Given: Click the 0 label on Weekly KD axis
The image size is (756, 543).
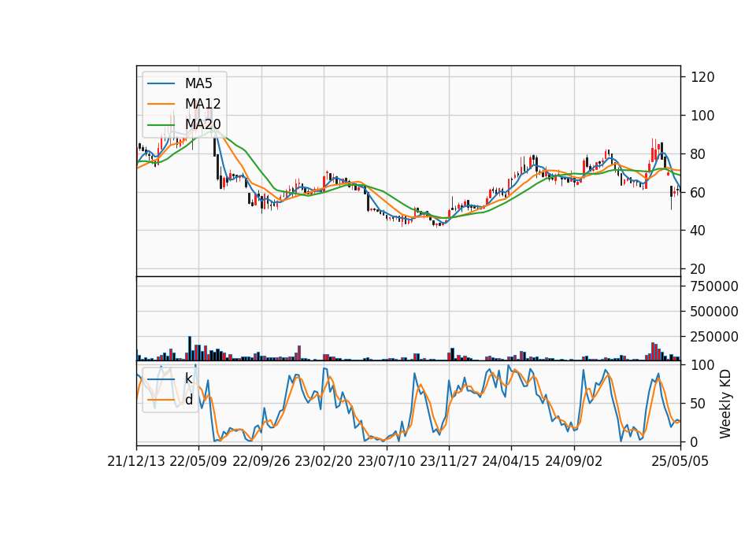Looking at the screenshot, I should tap(695, 441).
